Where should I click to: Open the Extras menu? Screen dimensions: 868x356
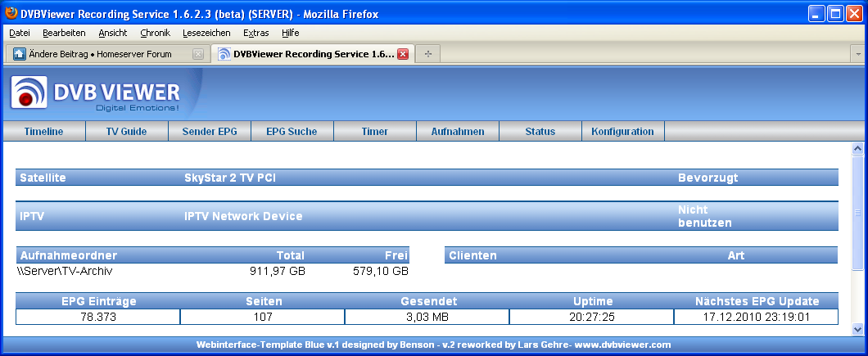(256, 33)
